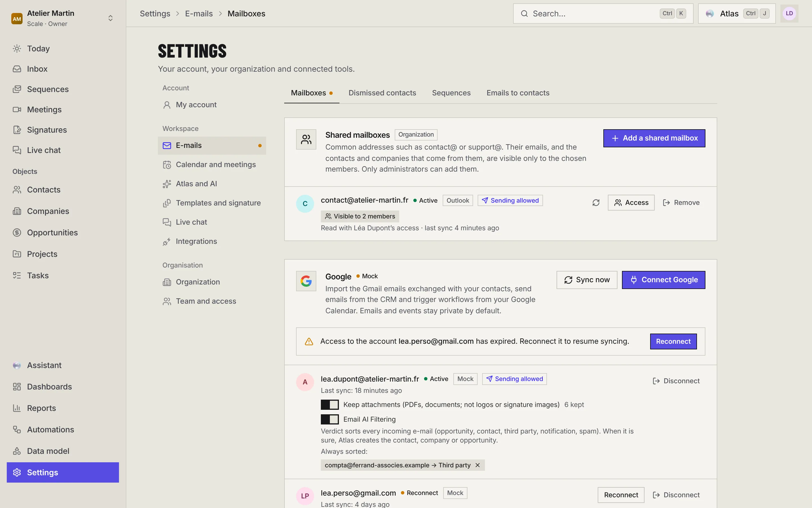The width and height of the screenshot is (812, 508).
Task: Open Dashboards in the sidebar
Action: coord(63,387)
